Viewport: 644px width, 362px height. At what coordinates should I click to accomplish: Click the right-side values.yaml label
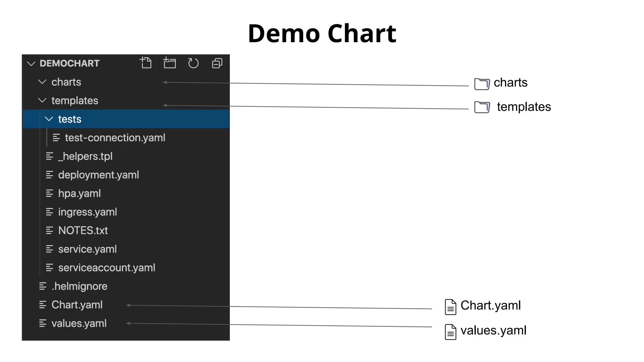(493, 331)
